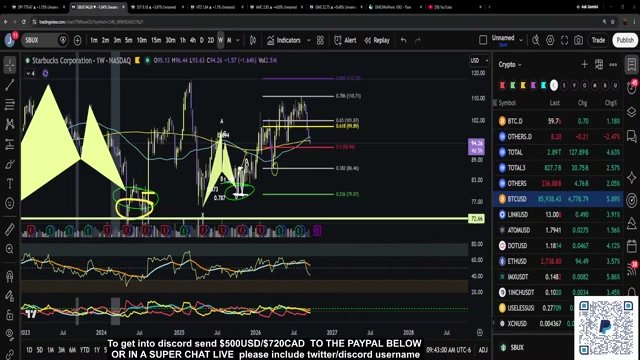Click the Trade button
The image size is (640, 360).
(598, 40)
